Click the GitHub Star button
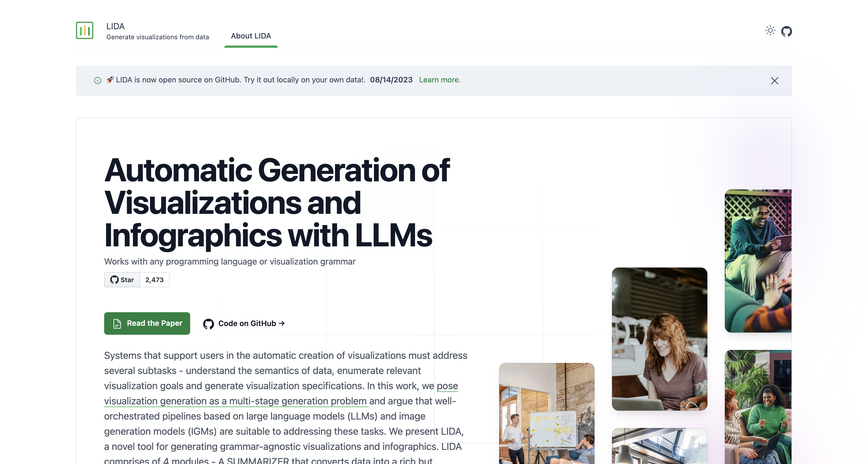This screenshot has width=868, height=464. [x=122, y=280]
